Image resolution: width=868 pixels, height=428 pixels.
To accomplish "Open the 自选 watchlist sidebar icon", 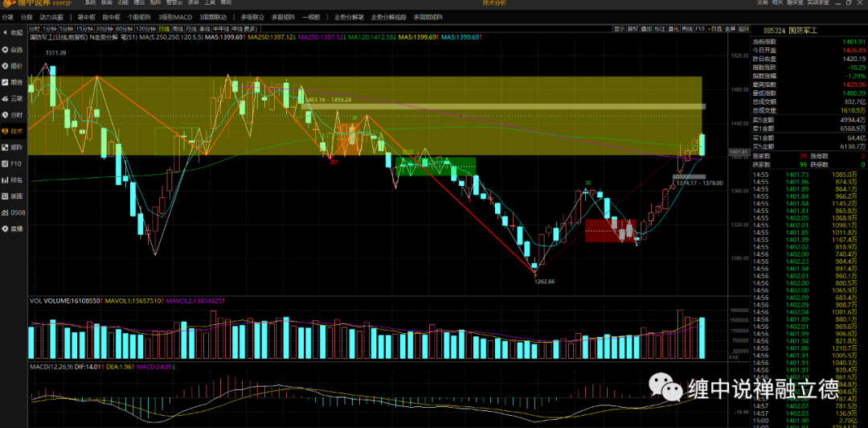I will pos(13,49).
